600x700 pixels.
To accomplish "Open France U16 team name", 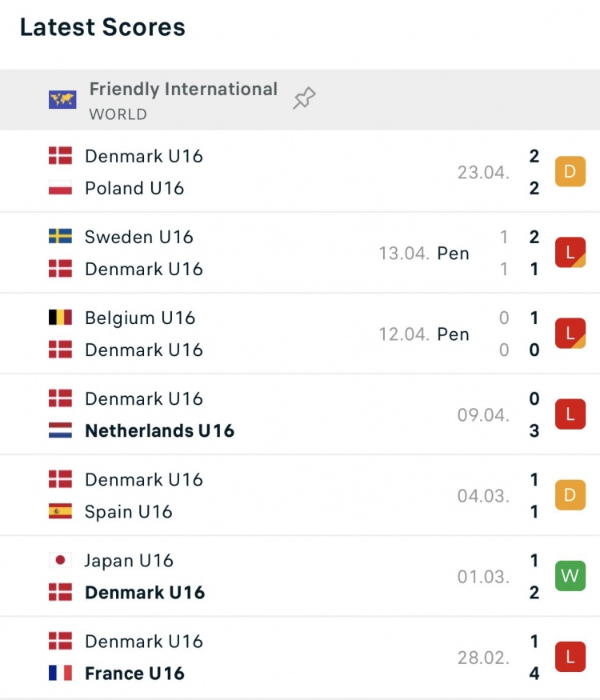I will (x=134, y=674).
